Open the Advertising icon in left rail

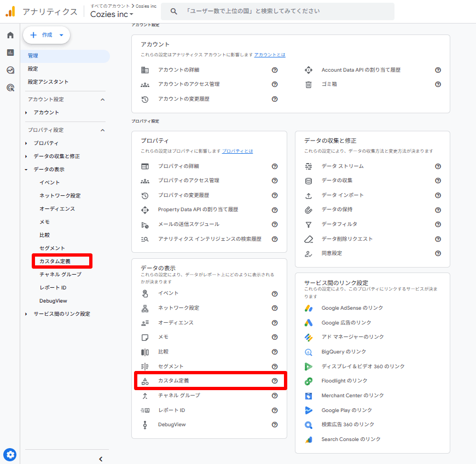point(10,88)
